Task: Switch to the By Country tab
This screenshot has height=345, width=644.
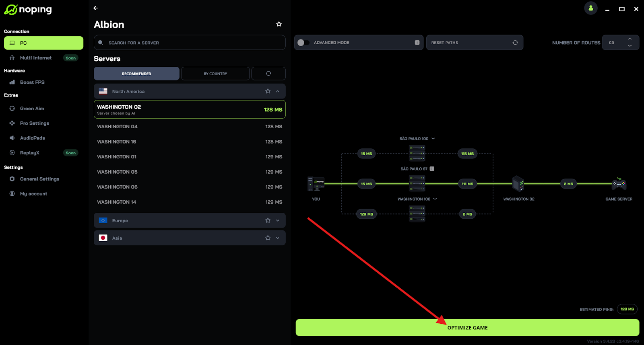Action: coord(215,74)
